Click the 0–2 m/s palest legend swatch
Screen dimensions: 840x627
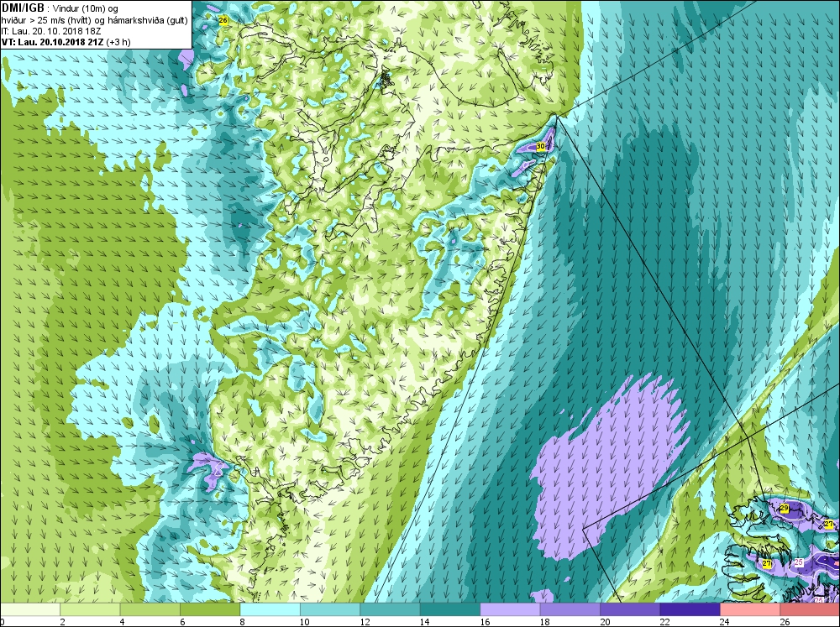click(x=30, y=609)
